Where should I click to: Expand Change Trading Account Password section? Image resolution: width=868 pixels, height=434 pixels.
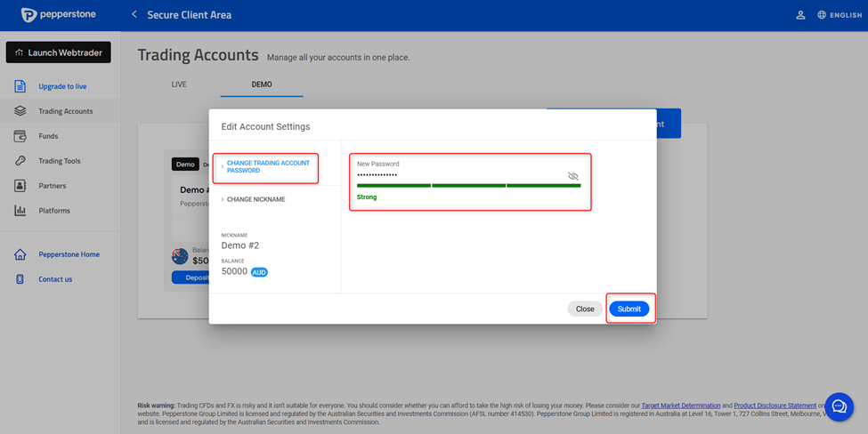267,167
